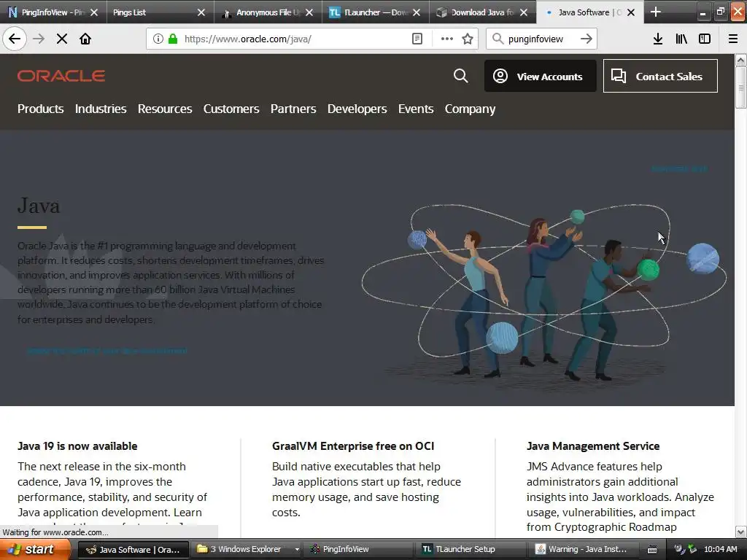This screenshot has height=560, width=747.
Task: Click the Java Management Service heading
Action: [x=592, y=446]
